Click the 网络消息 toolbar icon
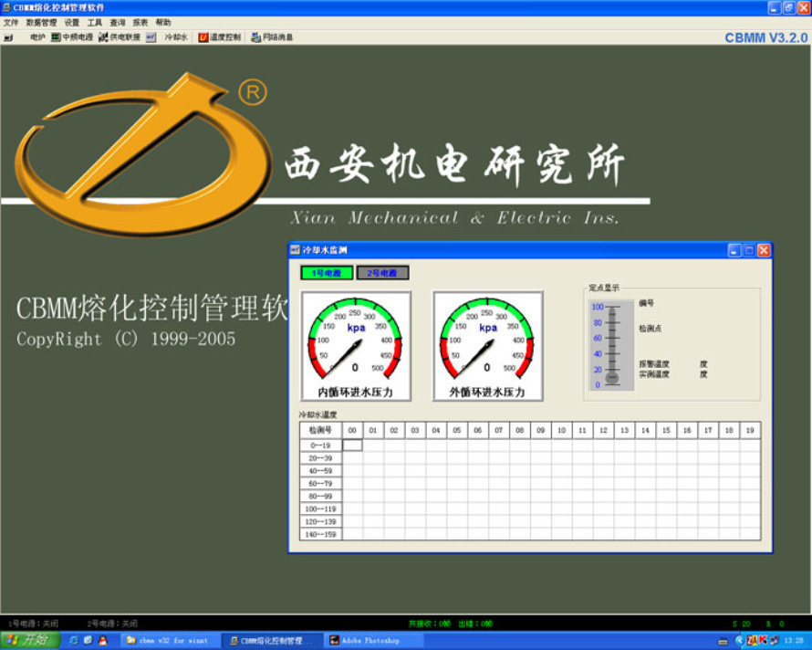The image size is (812, 650). pos(255,37)
